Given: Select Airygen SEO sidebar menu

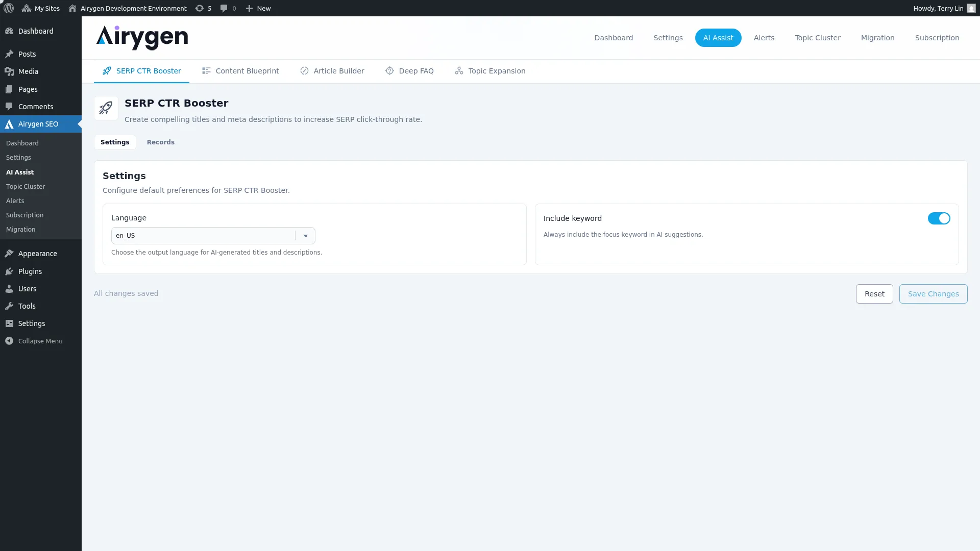Looking at the screenshot, I should tap(41, 124).
